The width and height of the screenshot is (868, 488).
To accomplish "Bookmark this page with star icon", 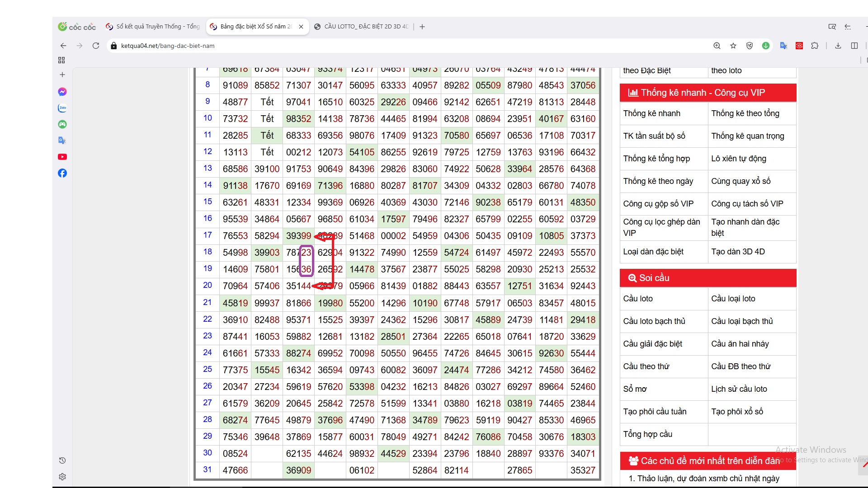I will [x=733, y=46].
